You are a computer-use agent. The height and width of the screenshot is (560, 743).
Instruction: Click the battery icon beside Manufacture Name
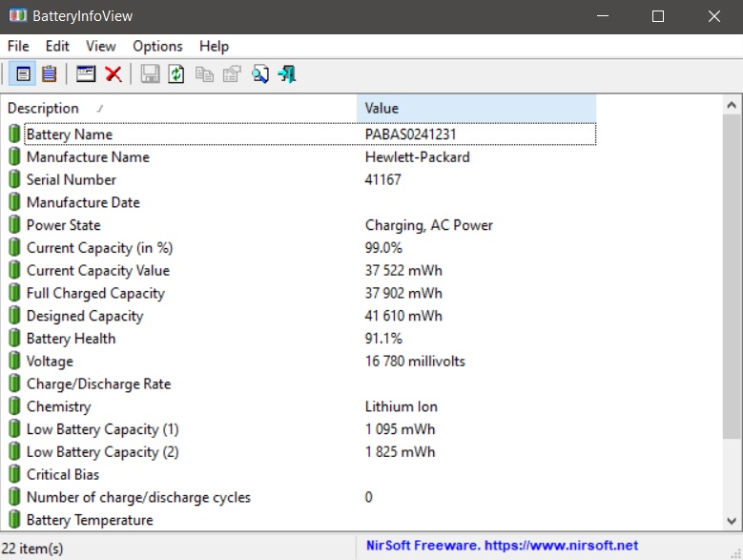coord(14,156)
